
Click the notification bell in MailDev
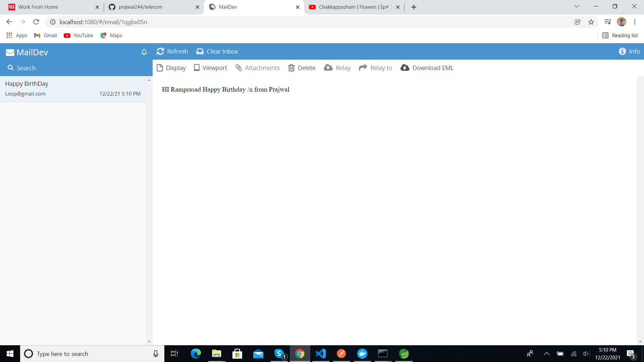tap(144, 52)
